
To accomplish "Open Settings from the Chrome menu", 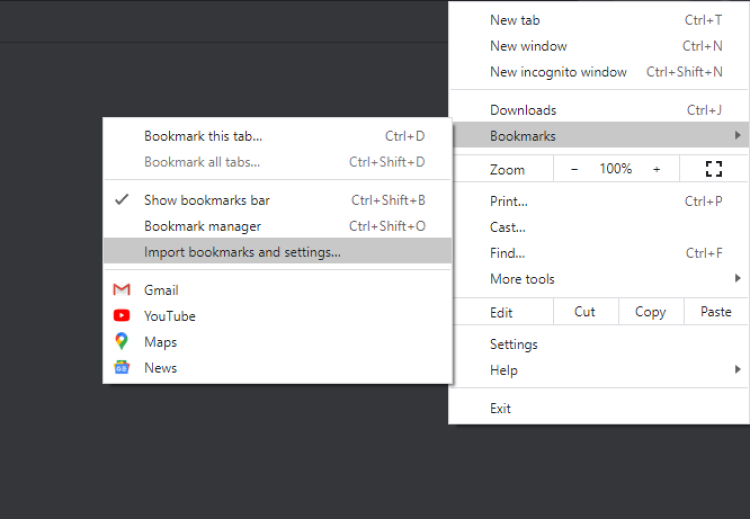I will 514,344.
